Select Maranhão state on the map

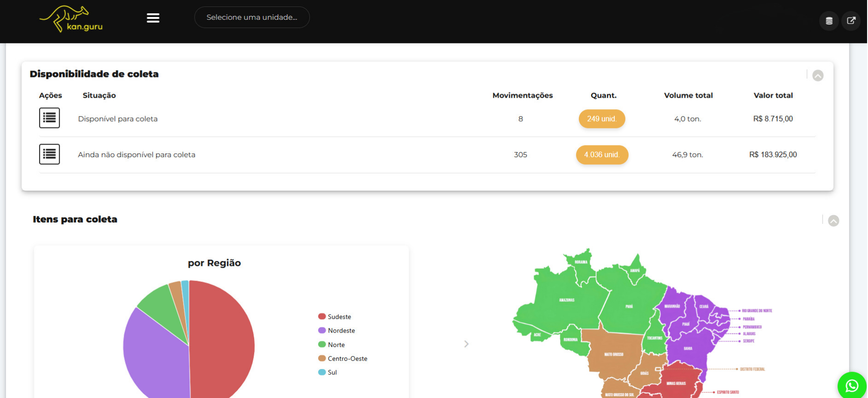point(672,306)
